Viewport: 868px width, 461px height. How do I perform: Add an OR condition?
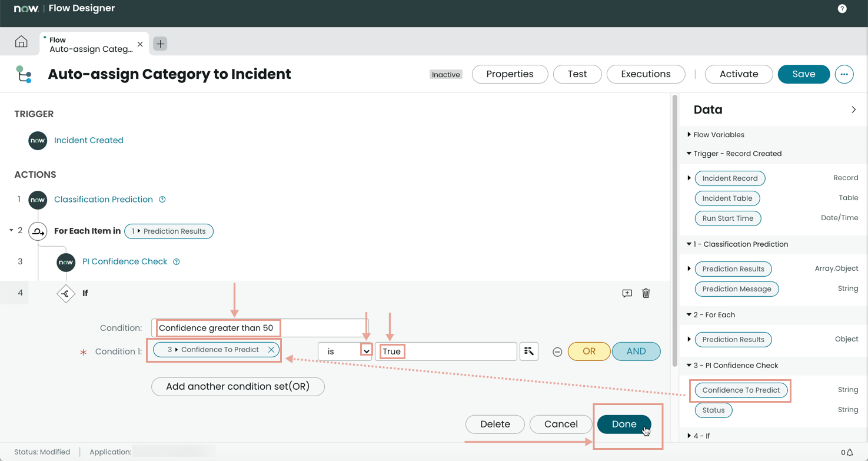click(x=589, y=351)
